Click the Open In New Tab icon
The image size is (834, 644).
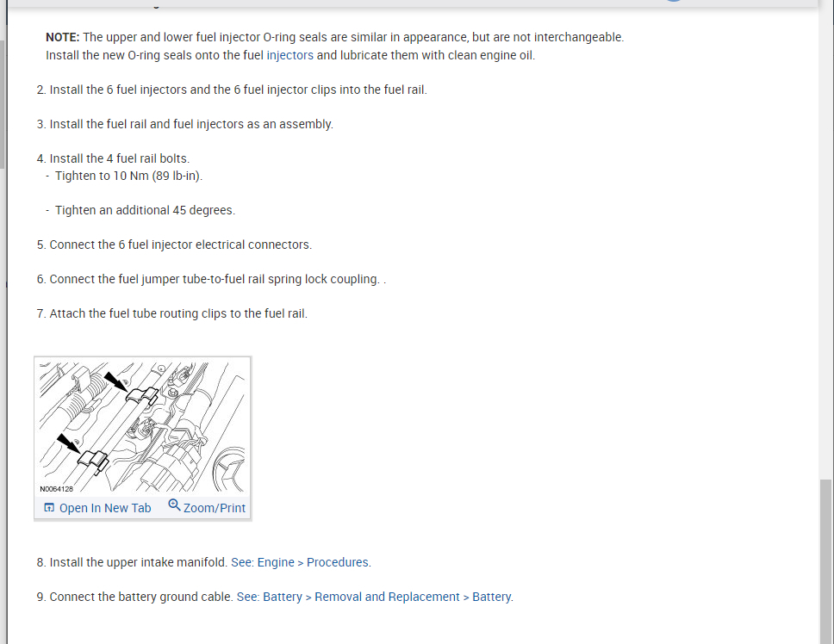point(49,507)
